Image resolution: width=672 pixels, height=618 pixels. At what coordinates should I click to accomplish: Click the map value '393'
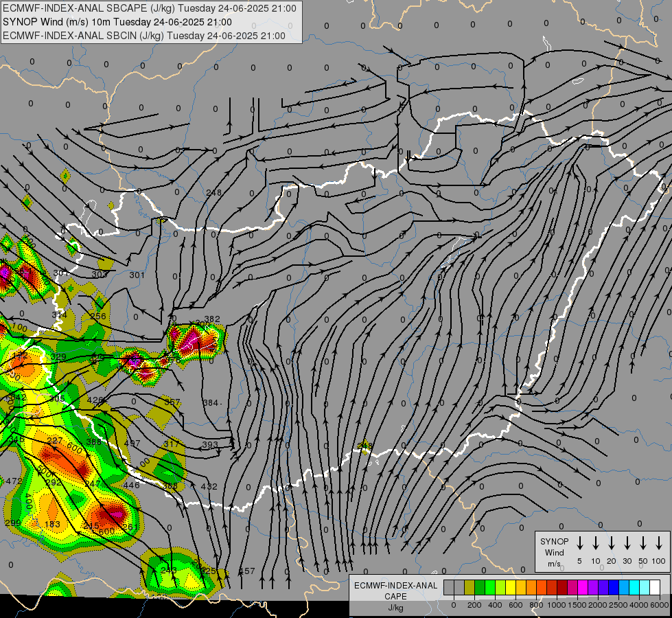(x=210, y=445)
